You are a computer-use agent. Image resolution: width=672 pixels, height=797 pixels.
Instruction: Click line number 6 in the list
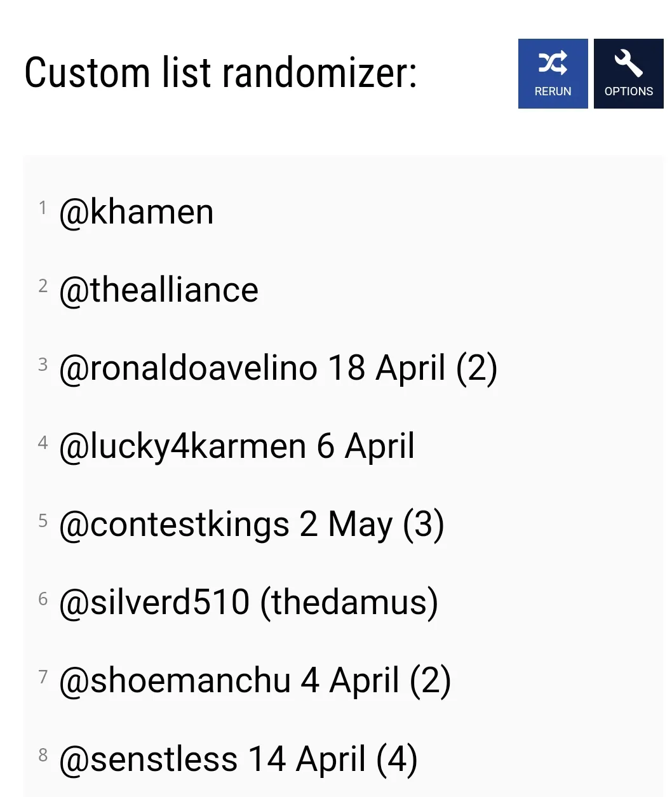43,598
